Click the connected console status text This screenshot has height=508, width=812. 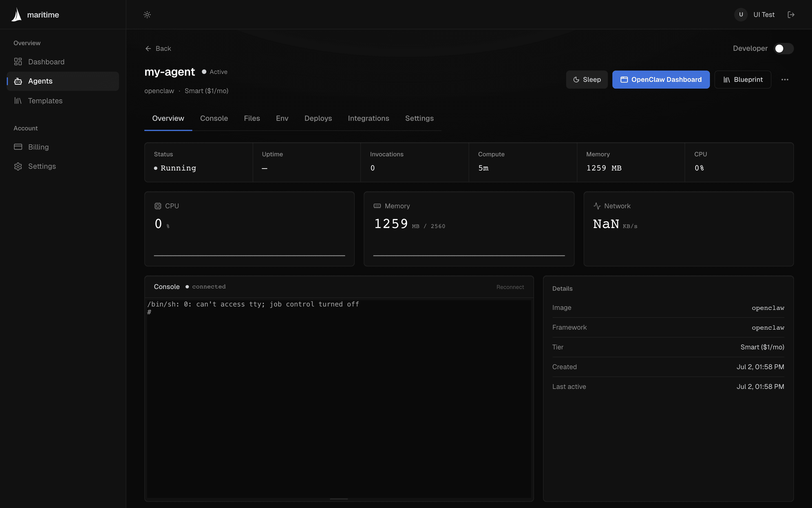point(209,286)
